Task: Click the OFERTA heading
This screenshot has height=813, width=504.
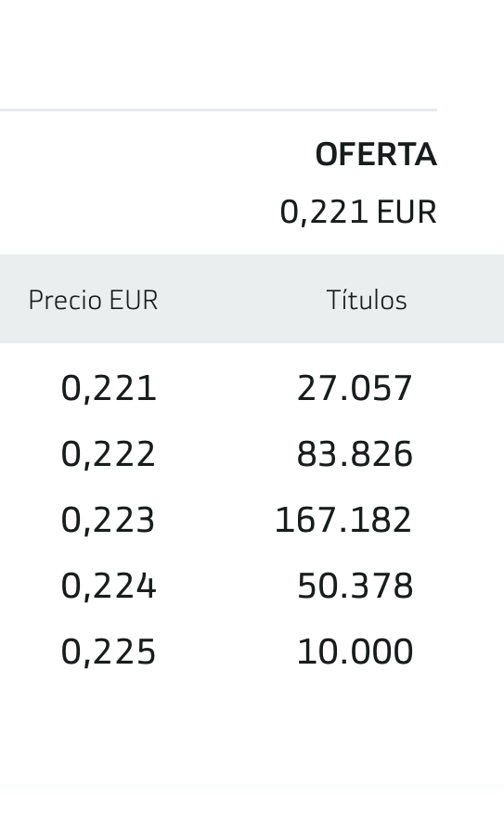Action: pyautogui.click(x=376, y=154)
